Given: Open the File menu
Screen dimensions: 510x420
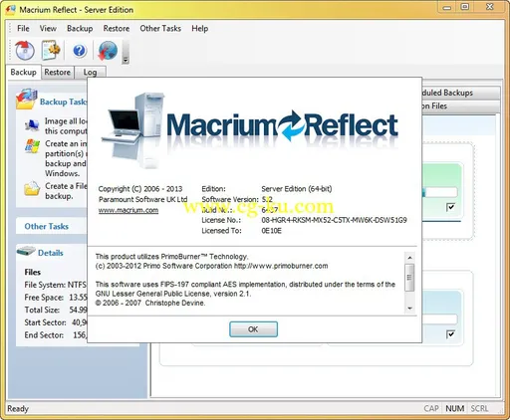Looking at the screenshot, I should [x=23, y=29].
